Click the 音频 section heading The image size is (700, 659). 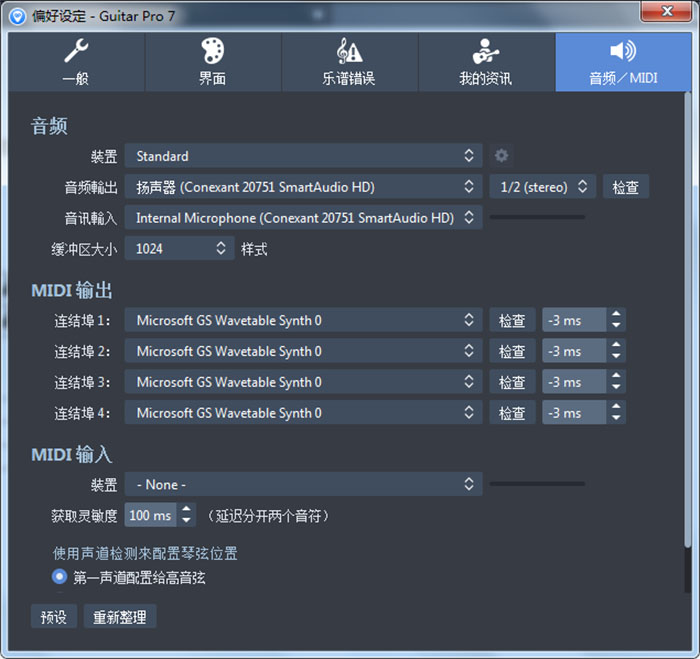[x=49, y=126]
